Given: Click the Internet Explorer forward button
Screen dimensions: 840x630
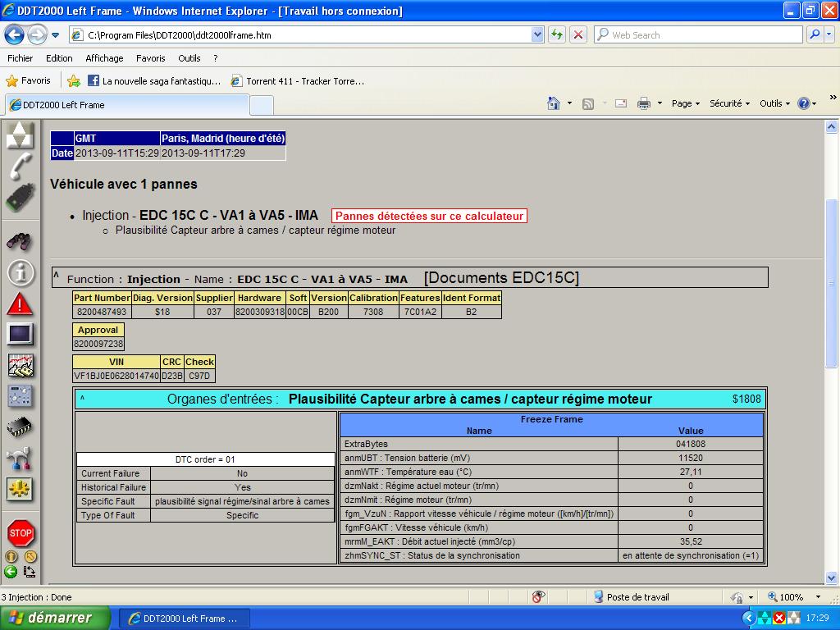Looking at the screenshot, I should click(x=36, y=35).
